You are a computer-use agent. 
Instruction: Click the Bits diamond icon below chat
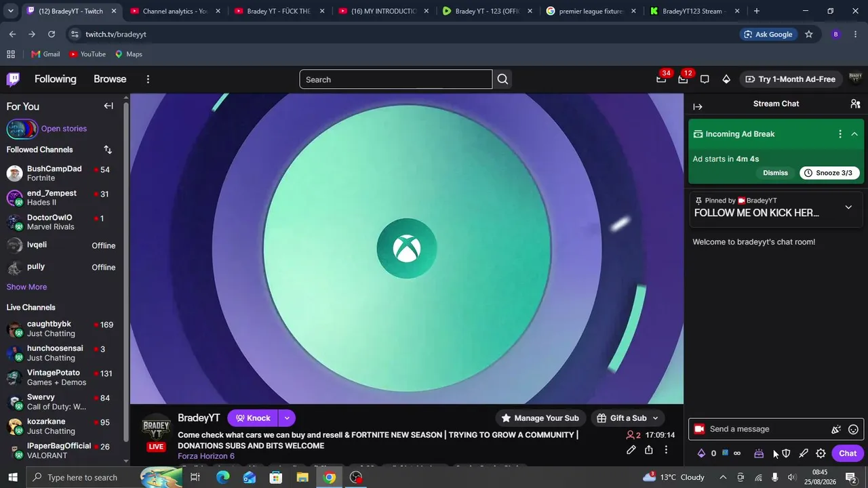[x=701, y=453]
